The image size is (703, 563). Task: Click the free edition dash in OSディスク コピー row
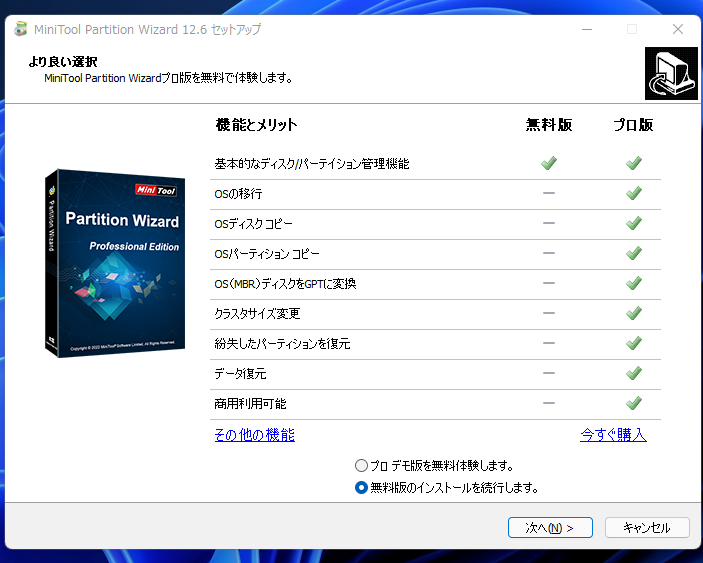tap(549, 223)
